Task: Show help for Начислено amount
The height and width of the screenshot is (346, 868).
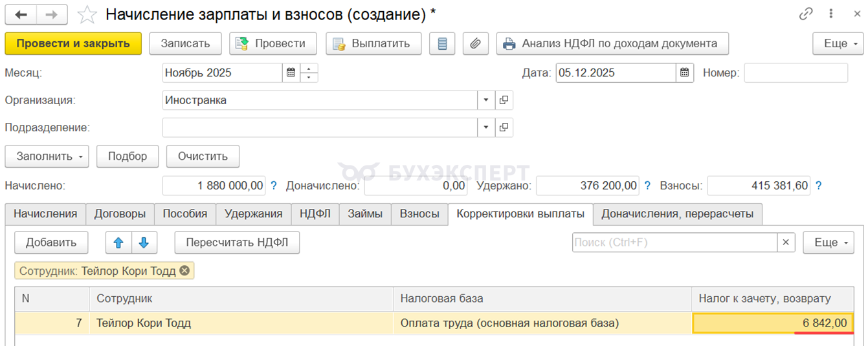Action: [273, 186]
